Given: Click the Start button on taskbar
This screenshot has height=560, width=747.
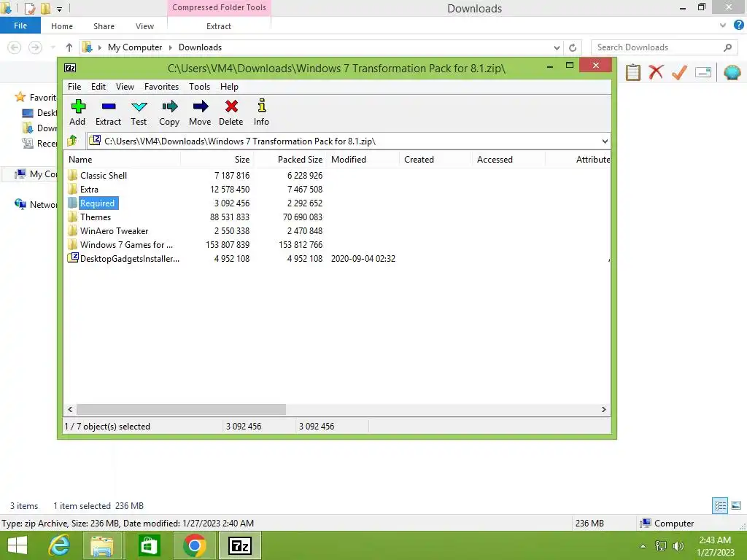Looking at the screenshot, I should tap(18, 545).
